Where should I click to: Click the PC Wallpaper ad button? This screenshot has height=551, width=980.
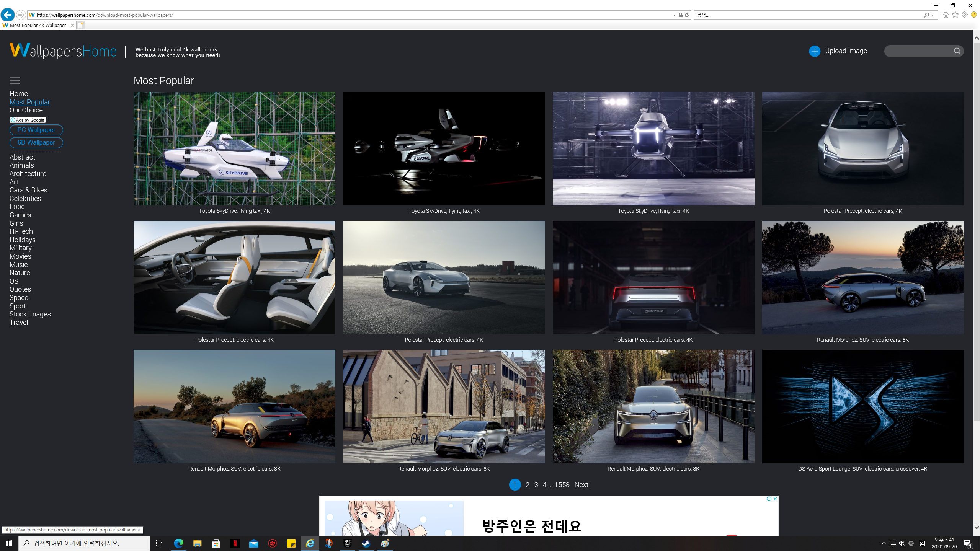point(36,130)
